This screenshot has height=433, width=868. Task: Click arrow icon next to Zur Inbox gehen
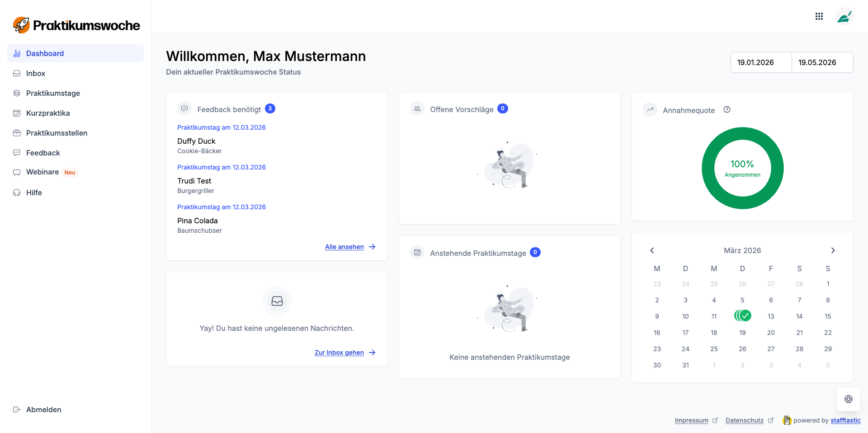(372, 353)
